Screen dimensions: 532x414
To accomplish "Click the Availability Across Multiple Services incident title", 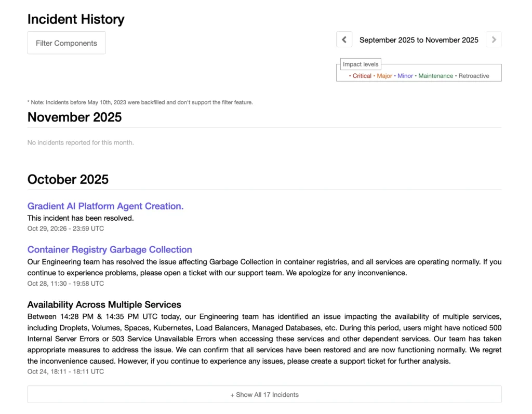I will 104,305.
